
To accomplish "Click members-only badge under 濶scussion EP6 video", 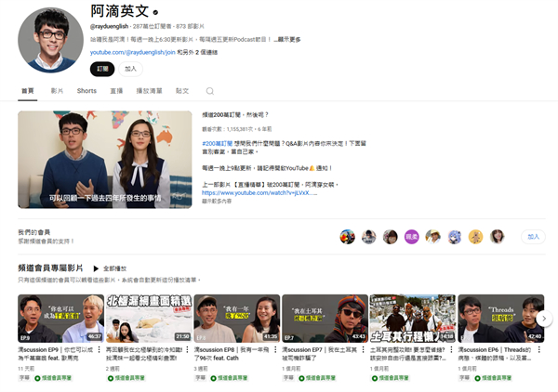I will 493,378.
